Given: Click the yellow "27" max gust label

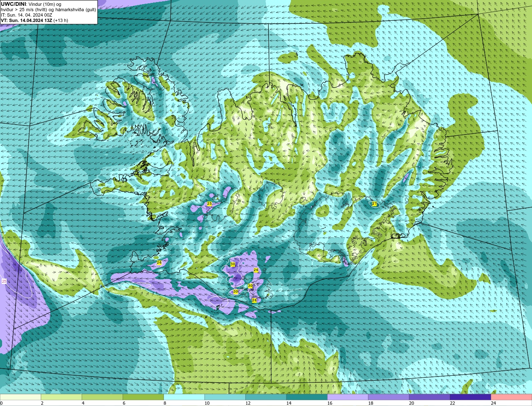Looking at the screenshot, I should point(374,204).
